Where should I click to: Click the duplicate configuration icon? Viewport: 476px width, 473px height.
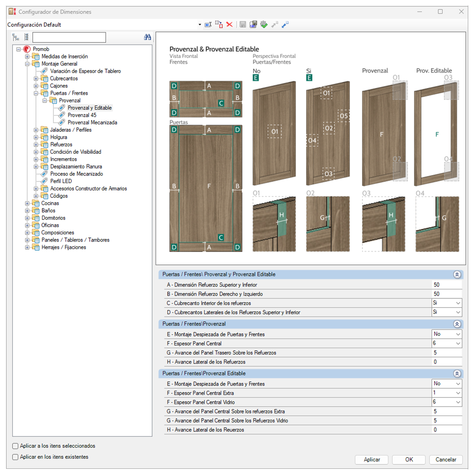[219, 25]
